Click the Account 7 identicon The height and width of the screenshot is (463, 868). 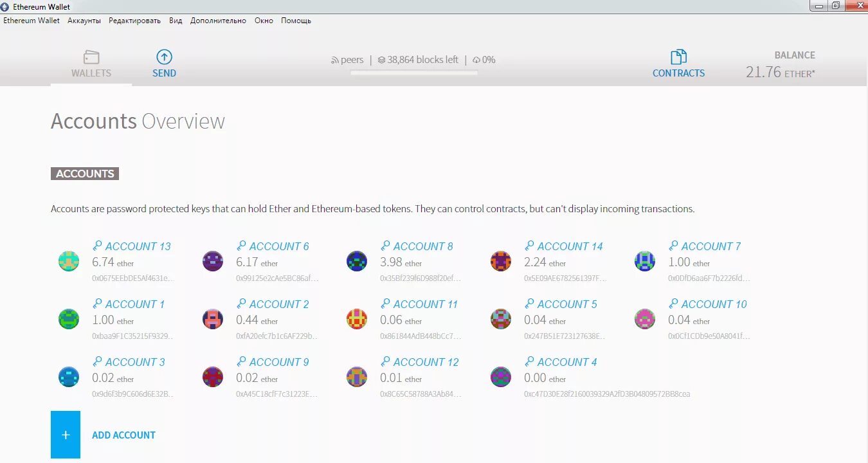pos(645,261)
